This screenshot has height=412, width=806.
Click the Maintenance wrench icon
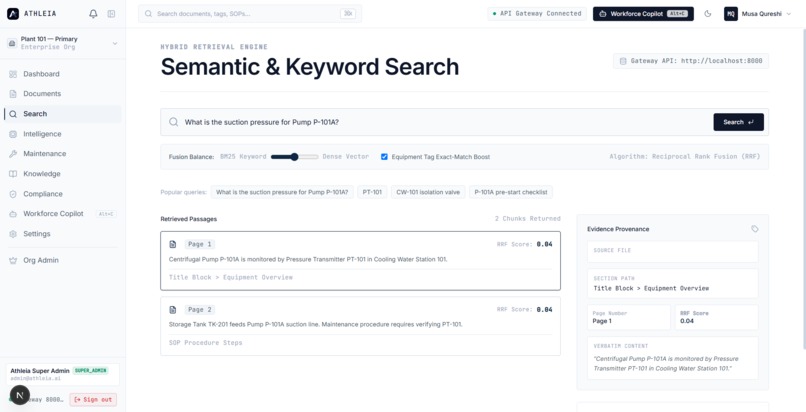click(x=13, y=154)
